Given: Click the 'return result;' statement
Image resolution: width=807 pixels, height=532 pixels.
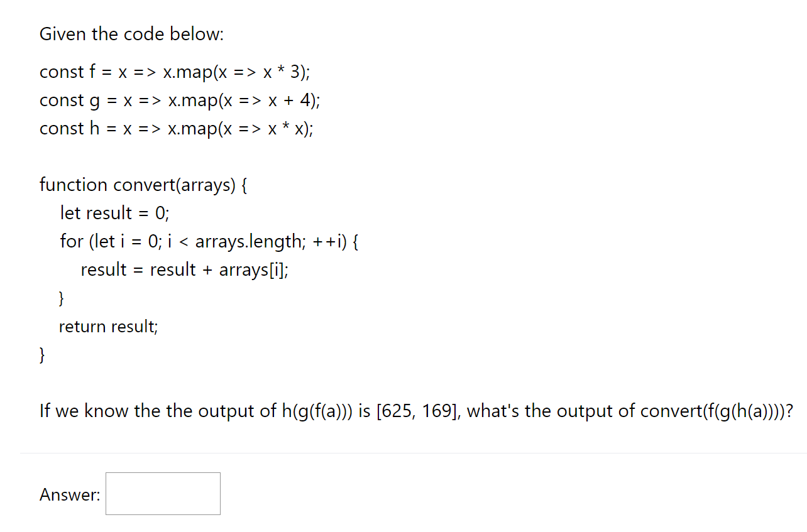Looking at the screenshot, I should point(108,327).
